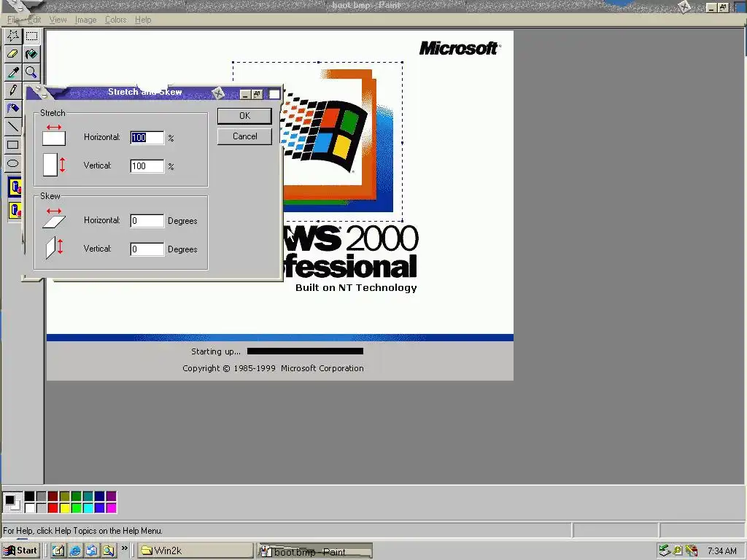Image resolution: width=747 pixels, height=560 pixels.
Task: Confirm Stretch and Skew with OK
Action: (x=244, y=116)
